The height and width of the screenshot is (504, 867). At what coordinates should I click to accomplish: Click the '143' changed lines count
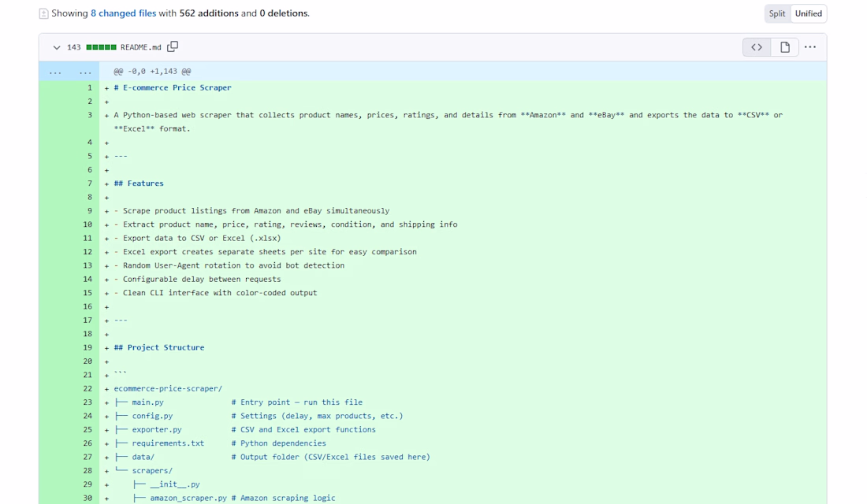73,47
